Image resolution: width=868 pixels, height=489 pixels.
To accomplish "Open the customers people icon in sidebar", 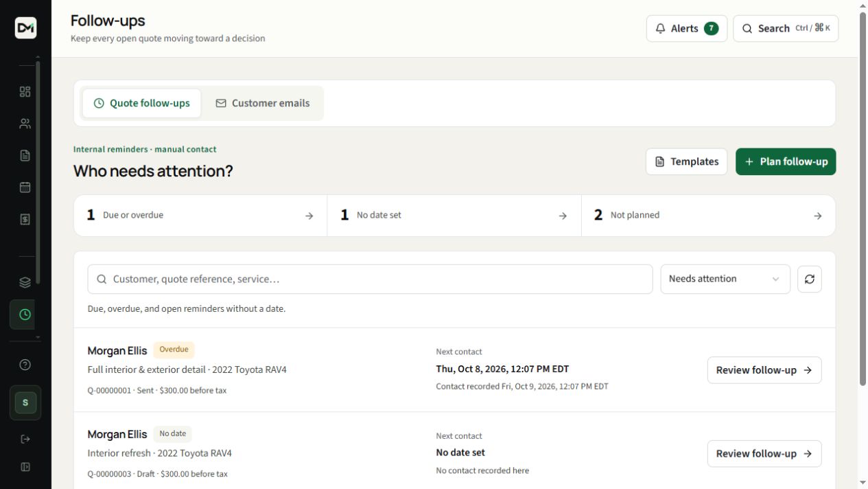I will (x=25, y=124).
